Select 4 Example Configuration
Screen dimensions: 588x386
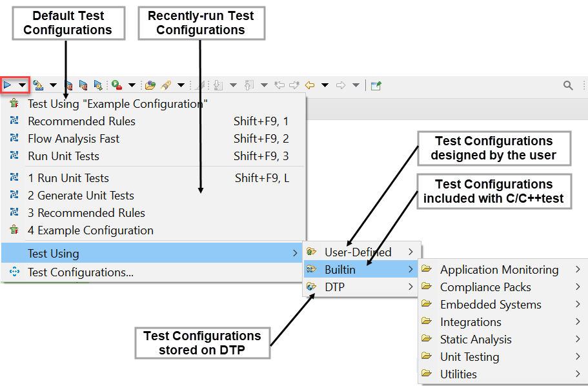tap(153, 230)
